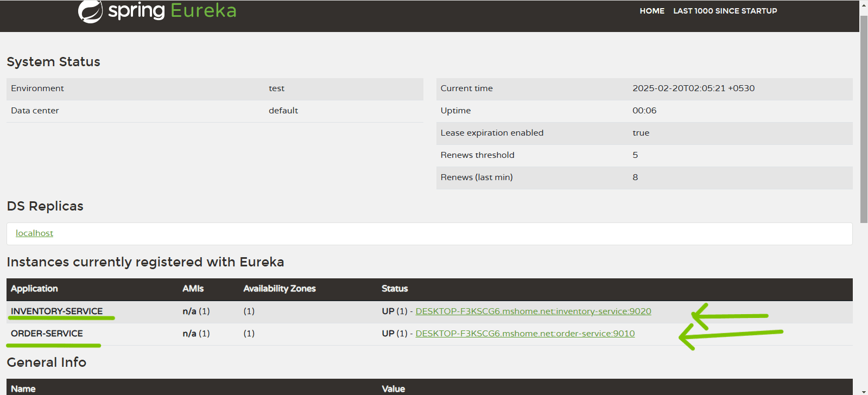The image size is (868, 395).
Task: Click the System Status heading
Action: tap(53, 62)
